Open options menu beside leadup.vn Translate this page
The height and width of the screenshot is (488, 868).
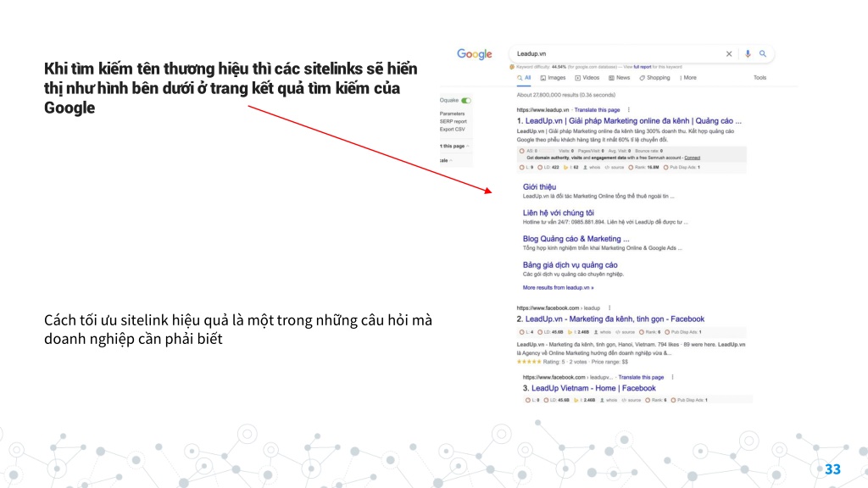629,109
